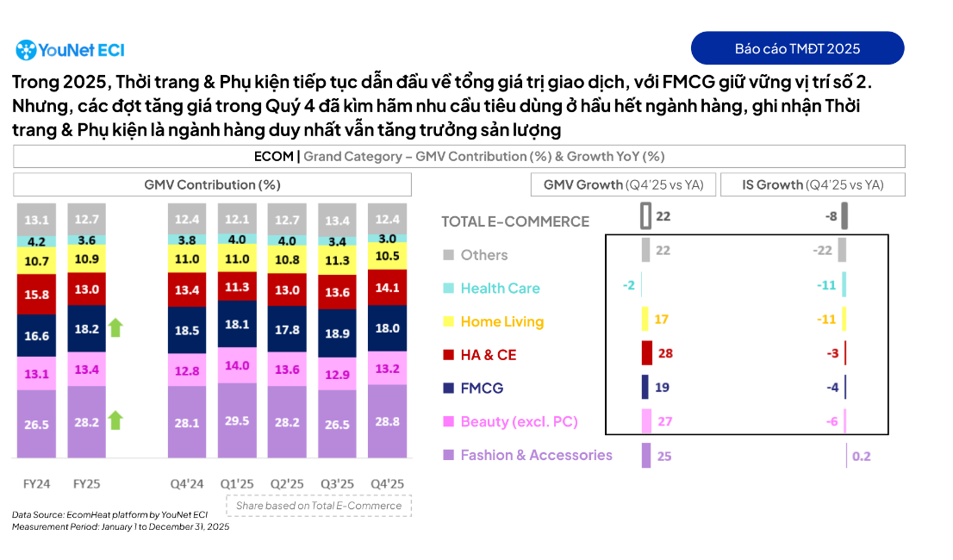953x560 pixels.
Task: Click the red HA & CE GMV growth bar
Action: [x=647, y=353]
